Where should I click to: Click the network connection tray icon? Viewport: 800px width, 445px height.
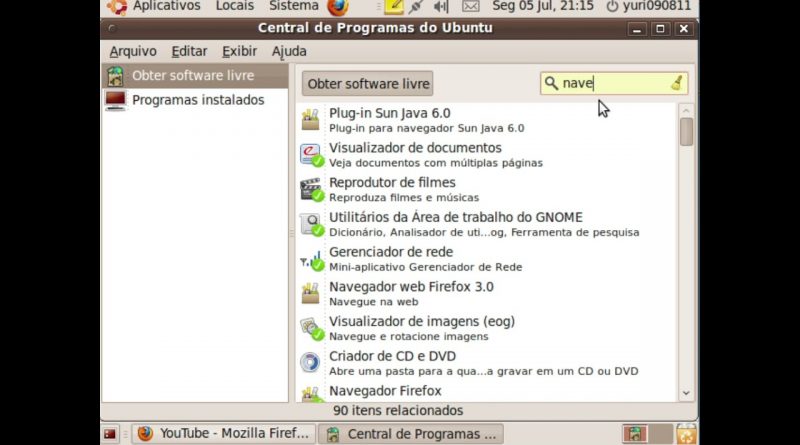click(416, 7)
